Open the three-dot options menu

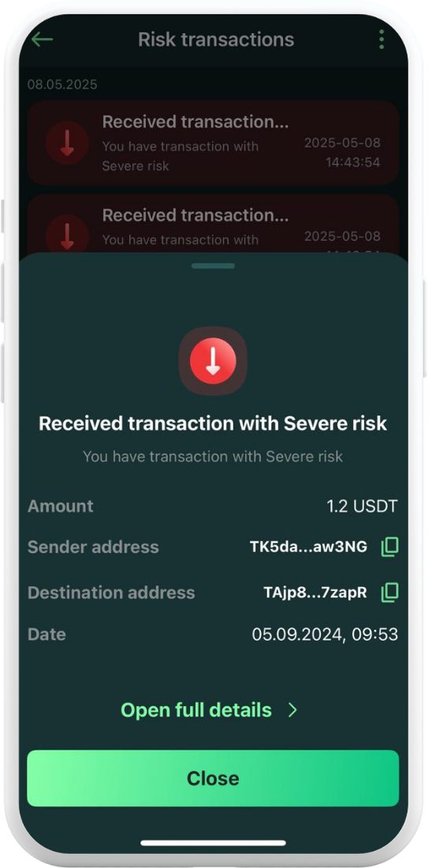[381, 40]
